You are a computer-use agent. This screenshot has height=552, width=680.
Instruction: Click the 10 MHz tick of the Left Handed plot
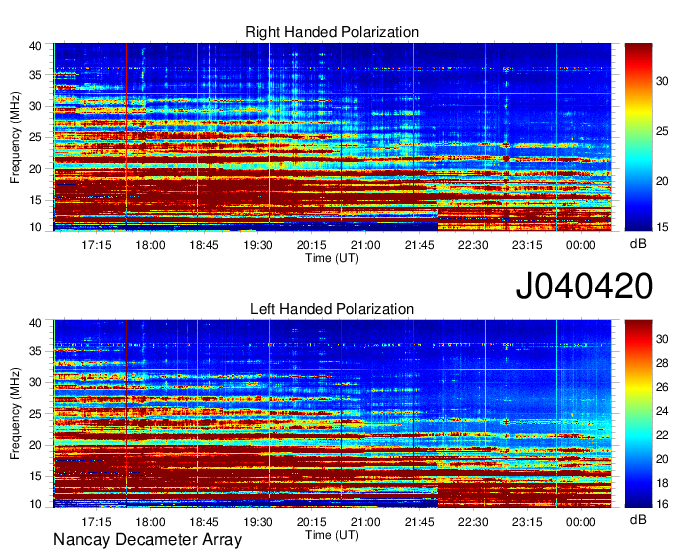[36, 504]
